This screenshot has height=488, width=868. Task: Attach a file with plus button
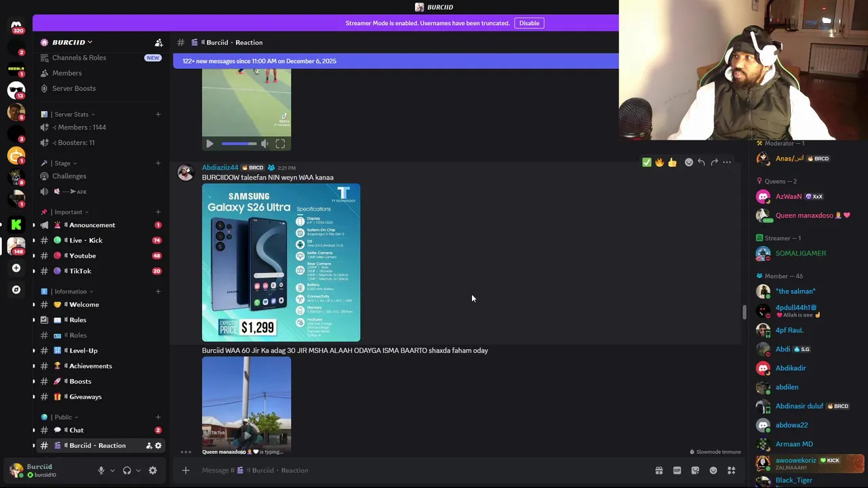(x=185, y=470)
